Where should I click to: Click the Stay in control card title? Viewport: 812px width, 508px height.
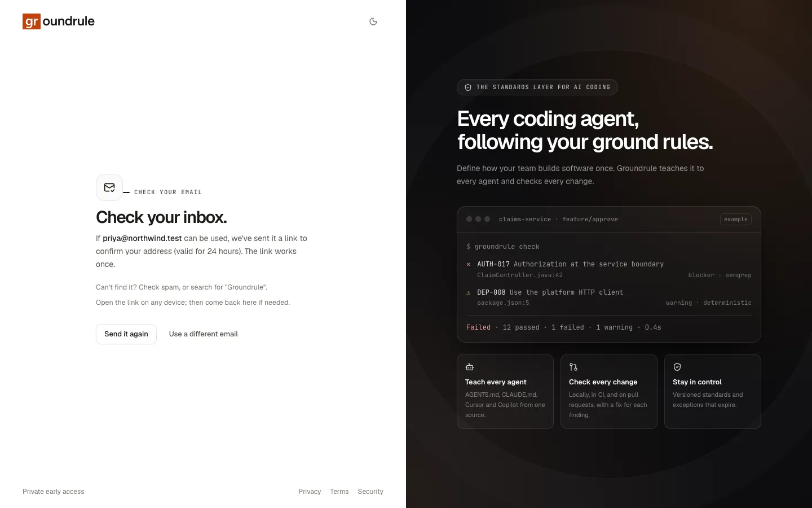[x=697, y=382]
